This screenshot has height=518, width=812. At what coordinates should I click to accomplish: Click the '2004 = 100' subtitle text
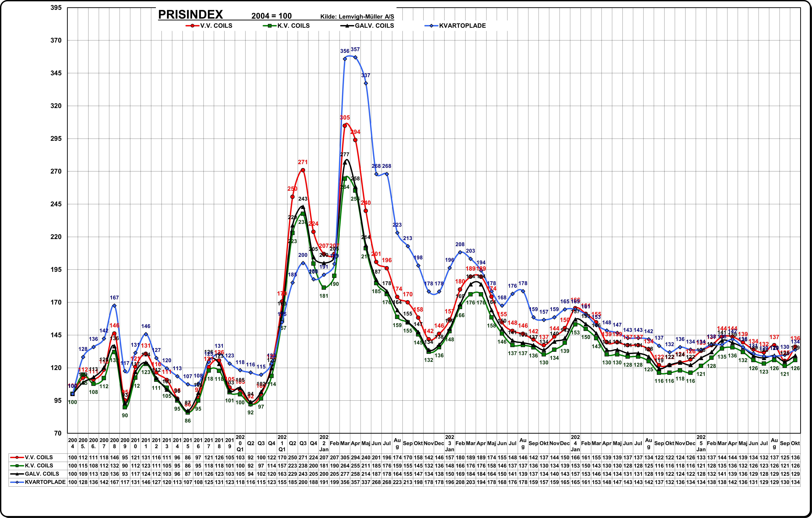coord(271,16)
